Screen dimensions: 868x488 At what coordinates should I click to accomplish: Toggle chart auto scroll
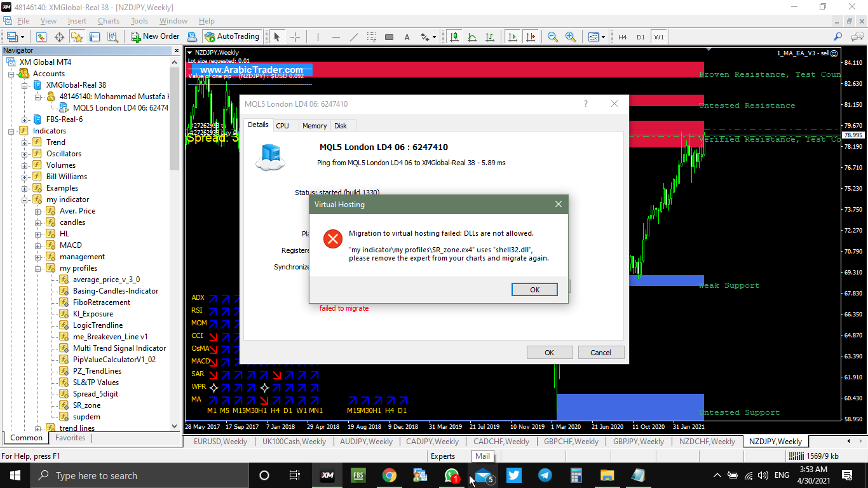coord(513,37)
